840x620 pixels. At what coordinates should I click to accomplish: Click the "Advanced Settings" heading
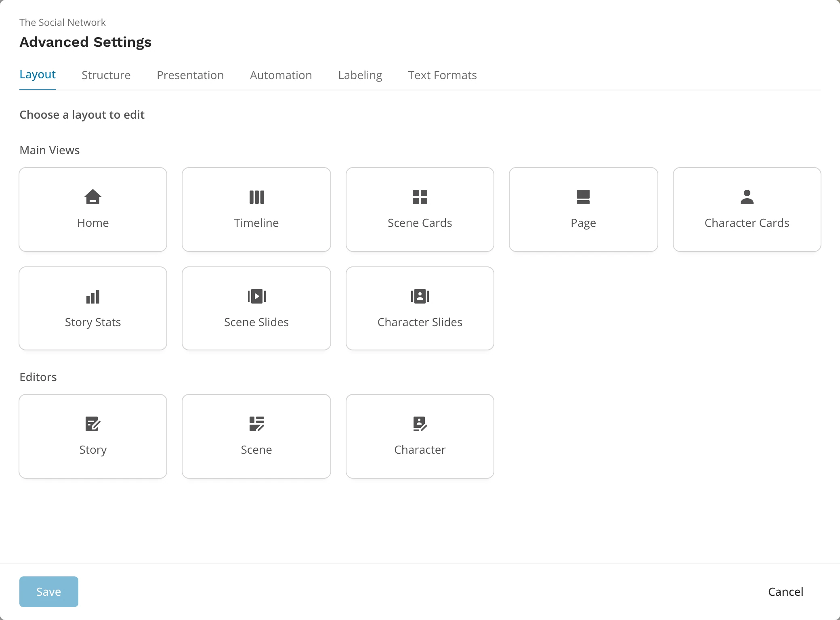point(86,42)
